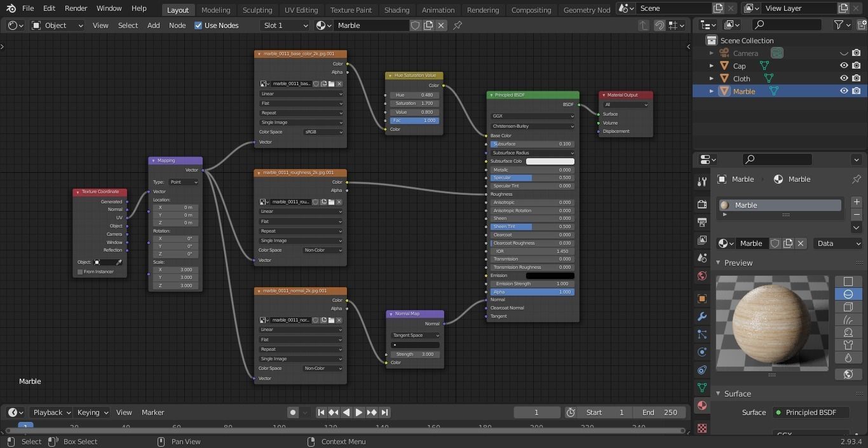Switch to the UV Editing workspace tab

(x=301, y=10)
